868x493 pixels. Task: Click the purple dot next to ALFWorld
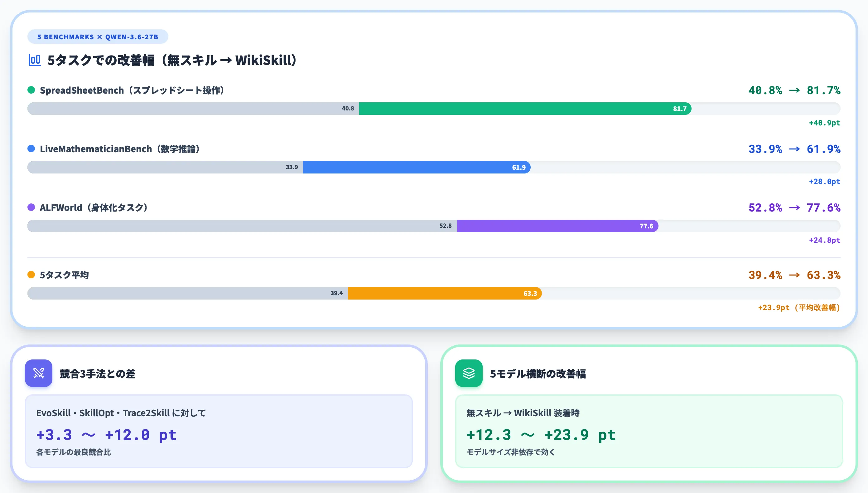click(31, 207)
